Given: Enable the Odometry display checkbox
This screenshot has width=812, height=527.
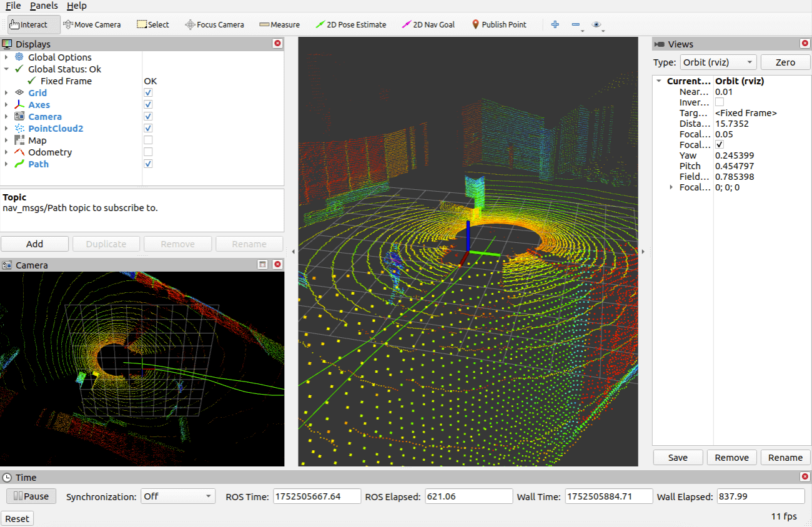Looking at the screenshot, I should point(148,152).
